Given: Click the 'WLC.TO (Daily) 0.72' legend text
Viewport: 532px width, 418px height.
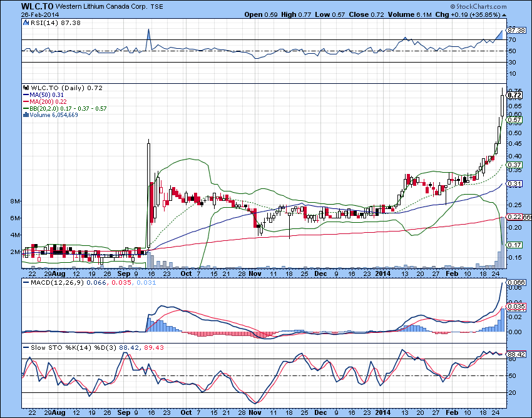Looking at the screenshot, I should coord(66,88).
